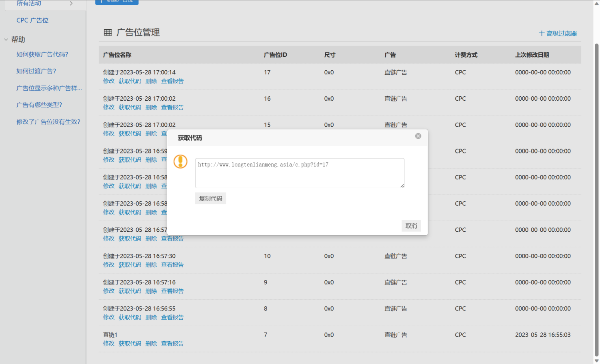Close the 获取代码 dialog with X icon

click(418, 136)
